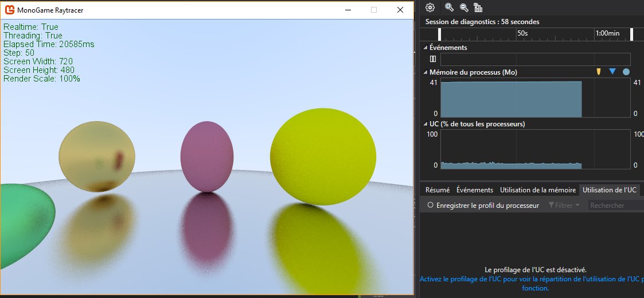Image resolution: width=644 pixels, height=298 pixels.
Task: Click 'Le profilage de l'UC est désactivé' message
Action: [x=536, y=270]
